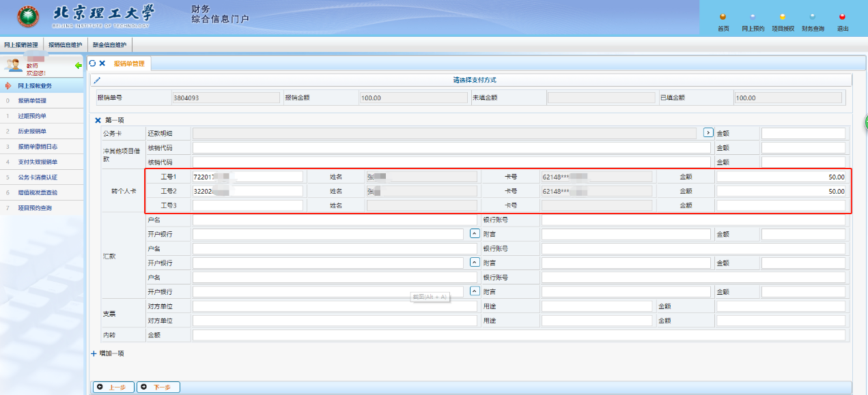Open 网上预约 from top navigation

pos(753,18)
